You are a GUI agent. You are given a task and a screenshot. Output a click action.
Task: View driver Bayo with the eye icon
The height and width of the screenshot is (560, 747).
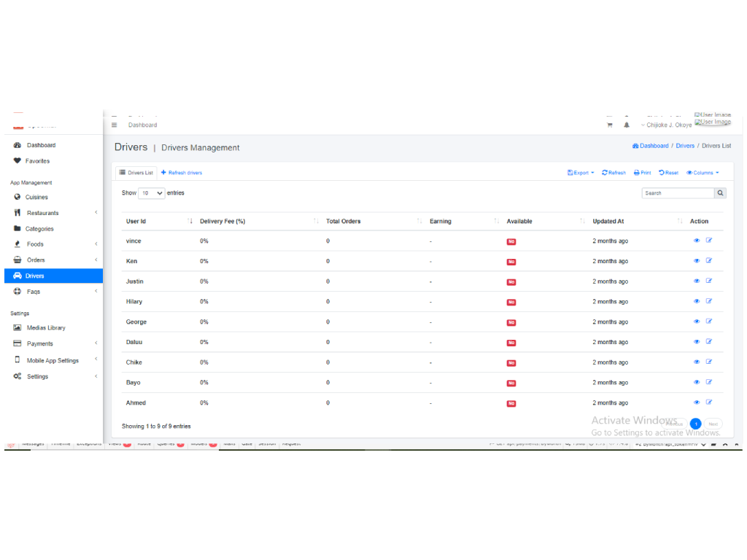(x=697, y=382)
